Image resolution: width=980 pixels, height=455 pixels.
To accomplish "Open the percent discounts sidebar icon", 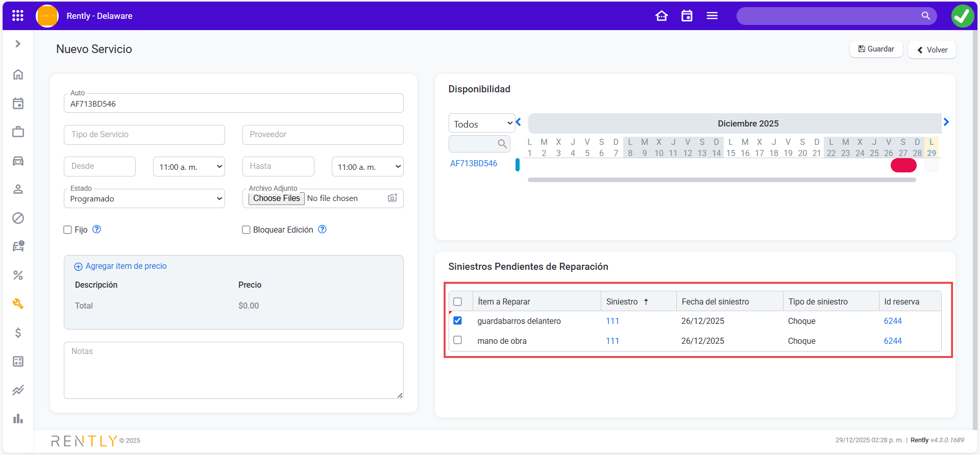I will pyautogui.click(x=18, y=275).
